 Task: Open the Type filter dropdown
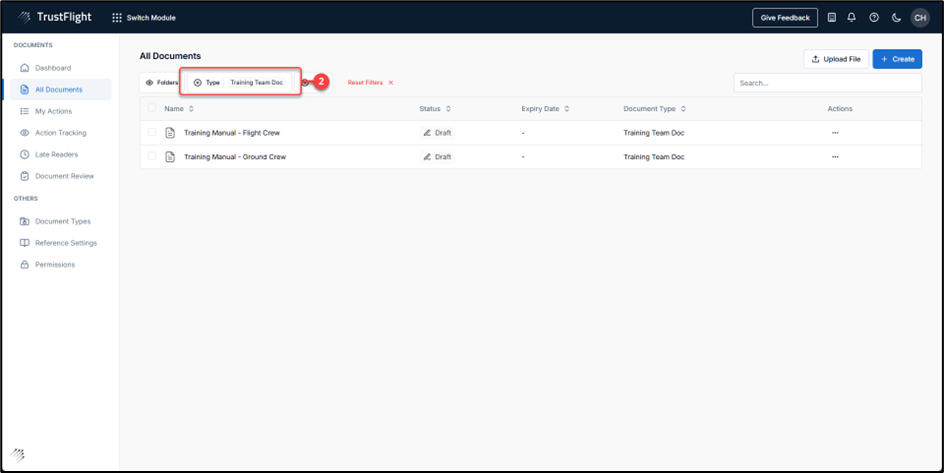coord(240,82)
